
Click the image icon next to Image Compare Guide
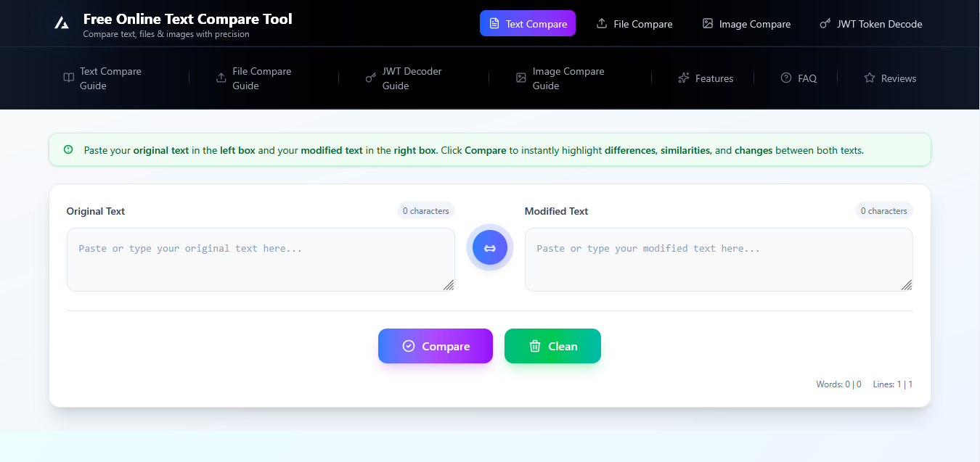(521, 78)
